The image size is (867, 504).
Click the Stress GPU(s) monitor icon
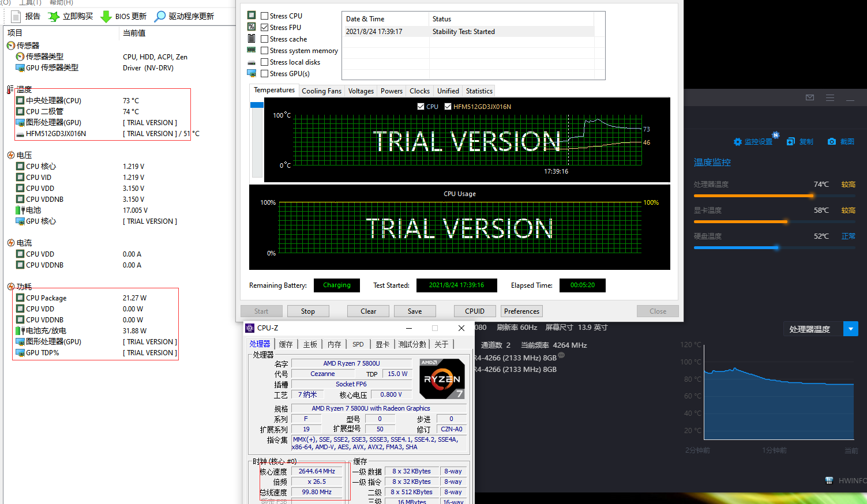[252, 73]
